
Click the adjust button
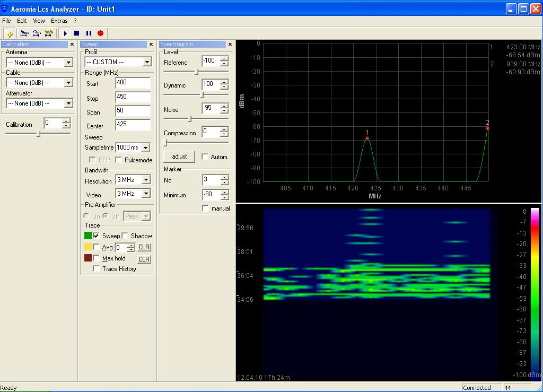[179, 156]
